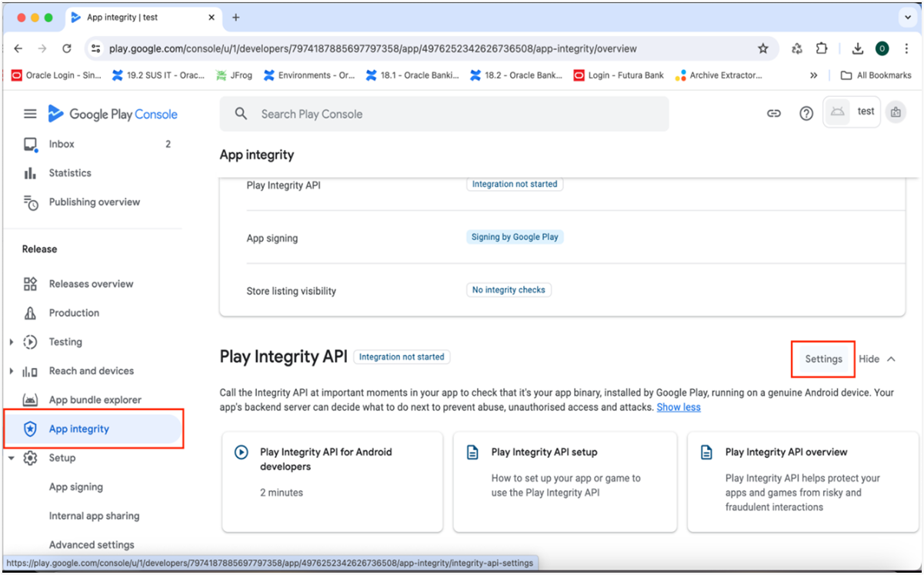Select App signing under Setup
Image resolution: width=924 pixels, height=575 pixels.
pyautogui.click(x=75, y=487)
